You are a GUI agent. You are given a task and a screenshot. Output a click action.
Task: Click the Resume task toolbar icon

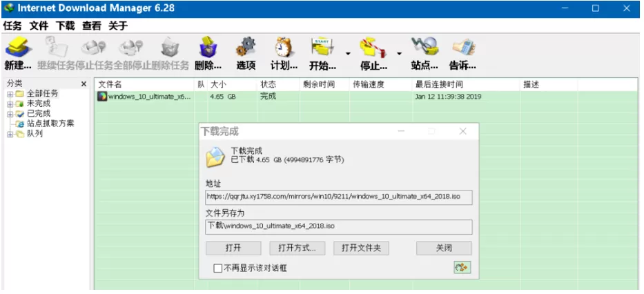point(55,47)
